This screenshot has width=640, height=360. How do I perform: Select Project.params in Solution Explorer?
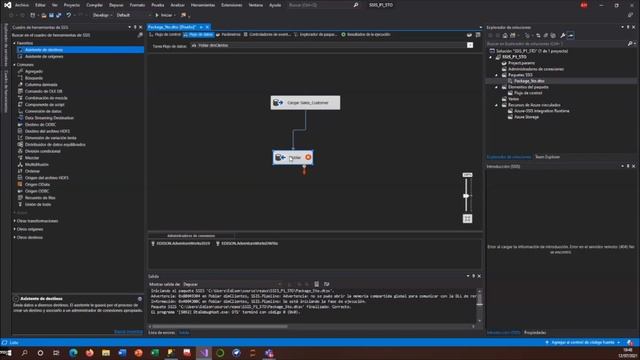pos(521,63)
